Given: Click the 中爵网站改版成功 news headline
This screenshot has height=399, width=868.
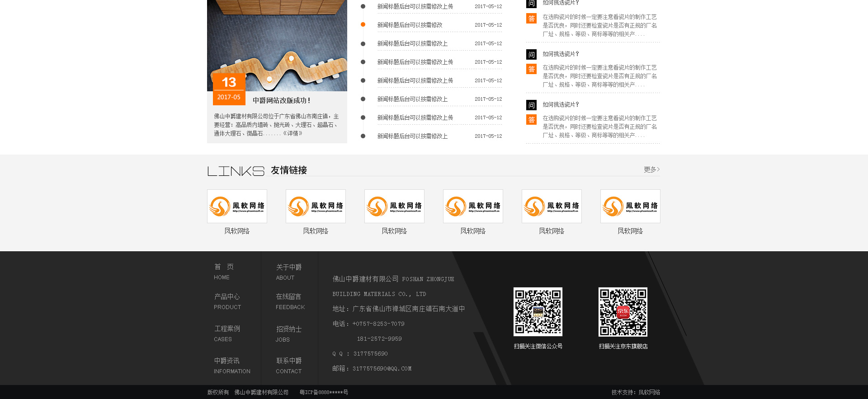Looking at the screenshot, I should pyautogui.click(x=281, y=100).
